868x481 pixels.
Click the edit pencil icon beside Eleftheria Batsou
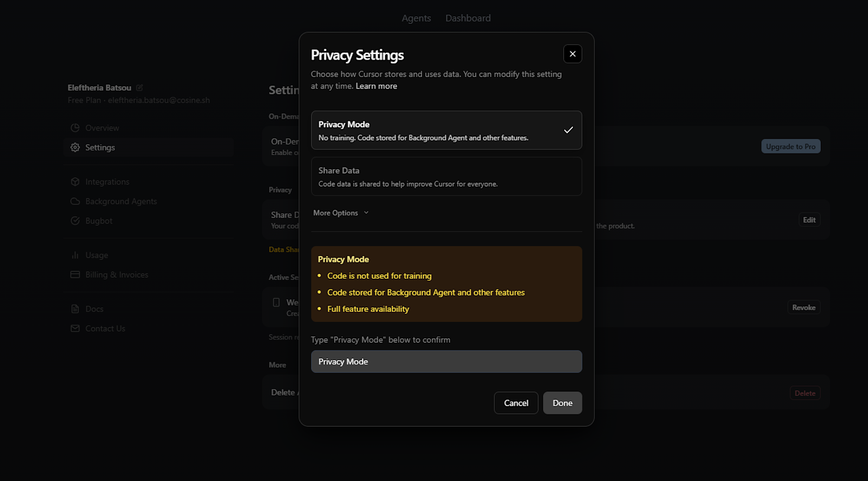click(x=139, y=88)
